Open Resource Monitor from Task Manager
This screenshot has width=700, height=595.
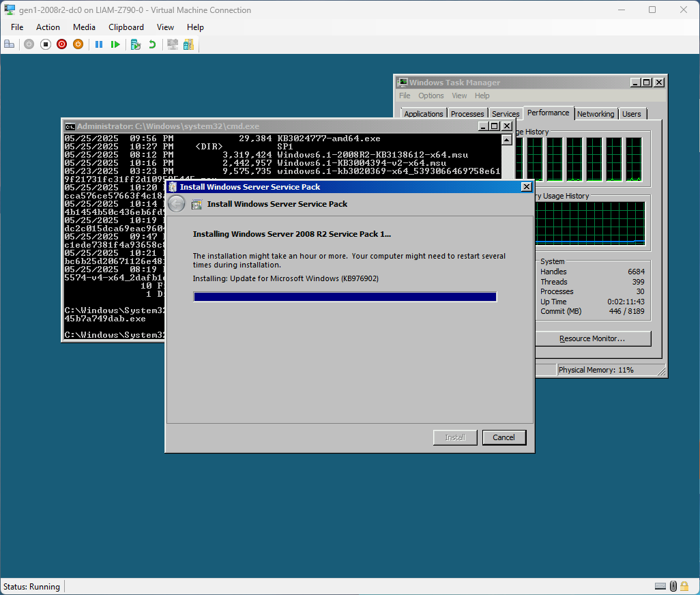[x=592, y=338]
